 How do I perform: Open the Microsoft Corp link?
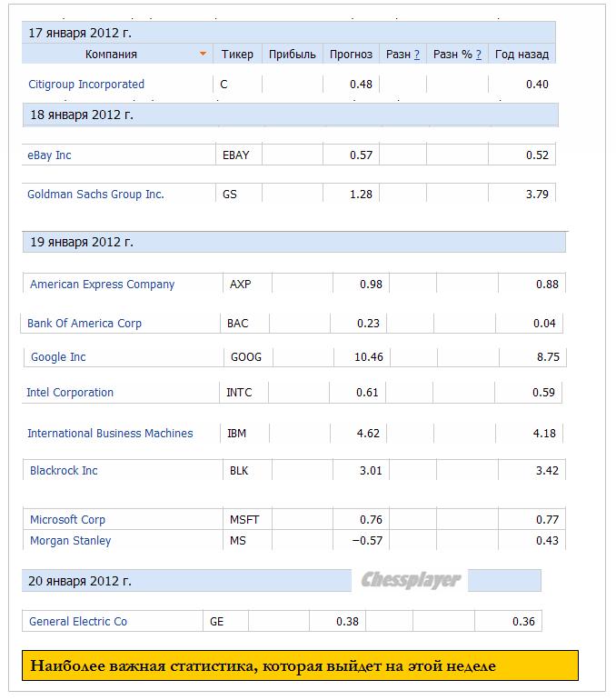(x=67, y=520)
